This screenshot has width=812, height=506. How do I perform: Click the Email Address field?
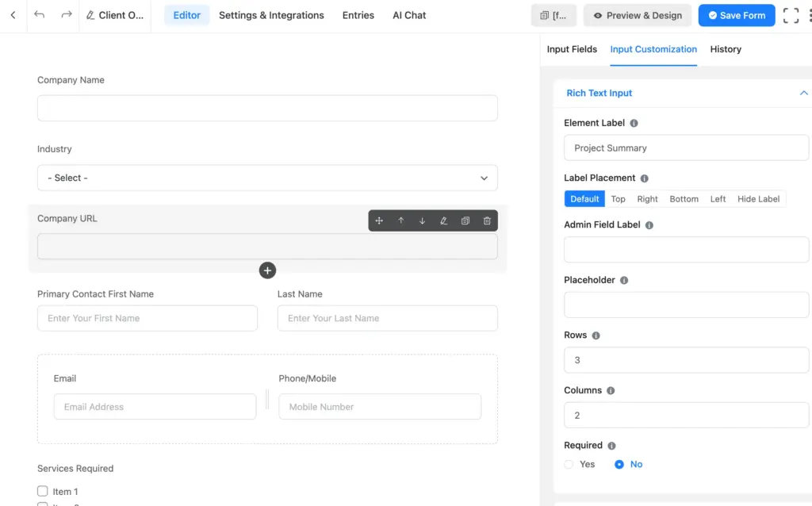click(155, 407)
